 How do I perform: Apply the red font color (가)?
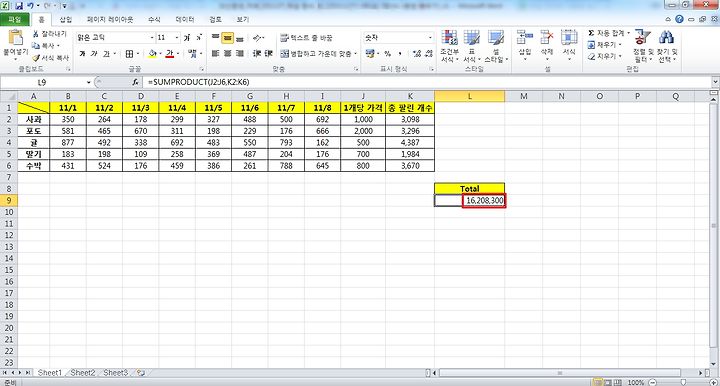click(169, 54)
